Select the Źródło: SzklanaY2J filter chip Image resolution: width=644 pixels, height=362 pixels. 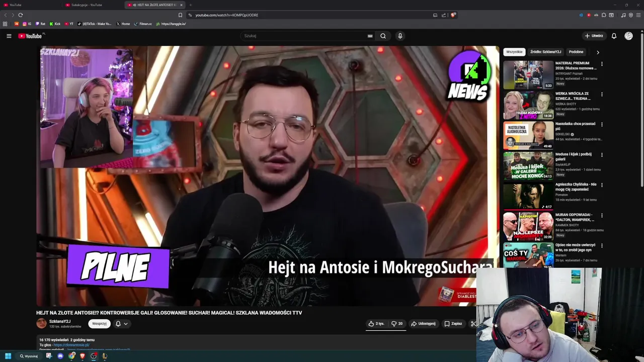[545, 52]
